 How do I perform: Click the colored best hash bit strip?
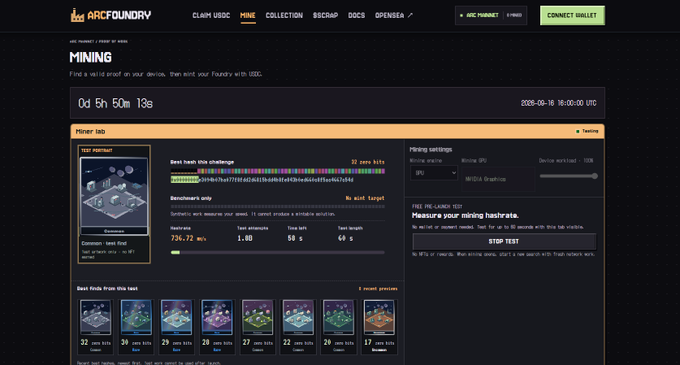(x=278, y=171)
